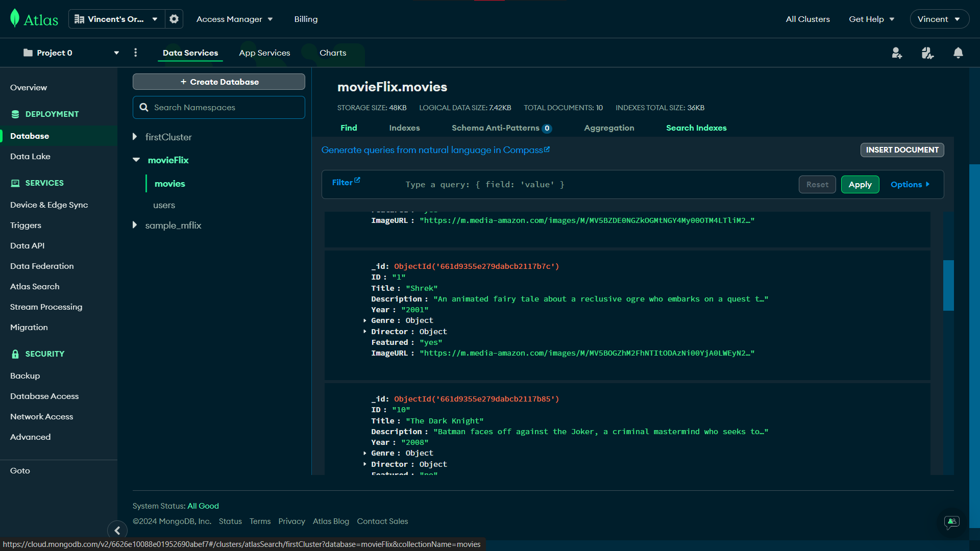Open Project 0 selector dropdown arrow
This screenshot has height=551, width=980.
(116, 53)
